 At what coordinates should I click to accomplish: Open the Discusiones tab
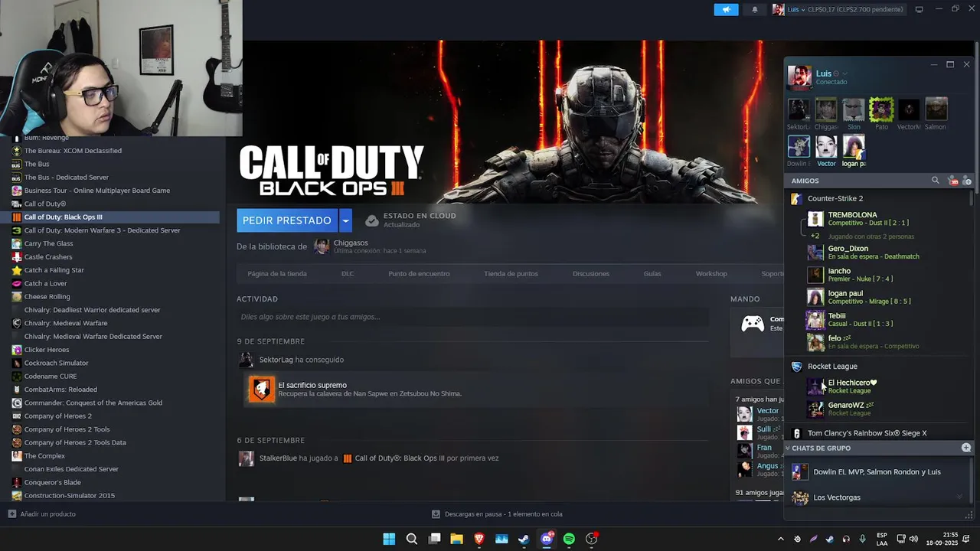(591, 273)
